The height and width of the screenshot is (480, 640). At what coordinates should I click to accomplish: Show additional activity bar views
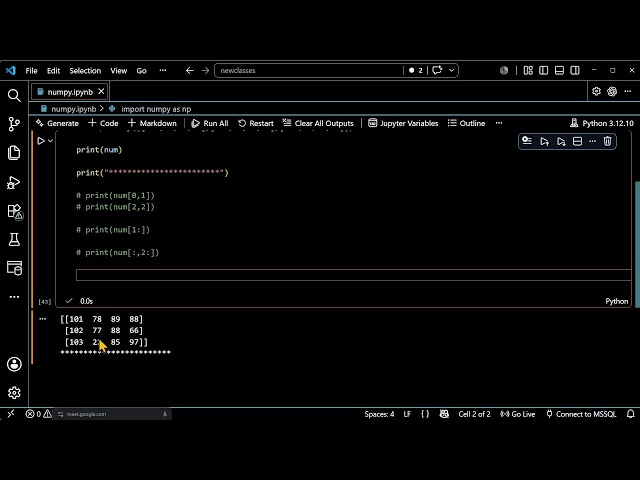click(x=14, y=297)
